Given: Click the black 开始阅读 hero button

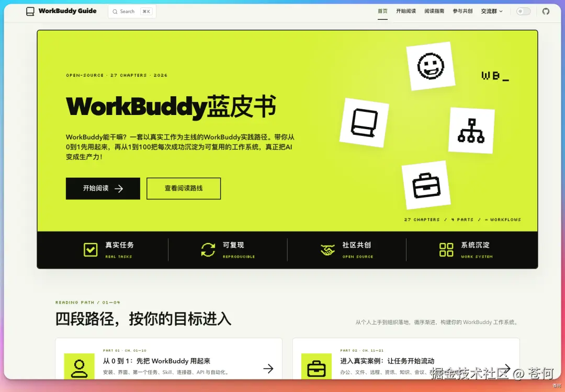Looking at the screenshot, I should pyautogui.click(x=103, y=189).
